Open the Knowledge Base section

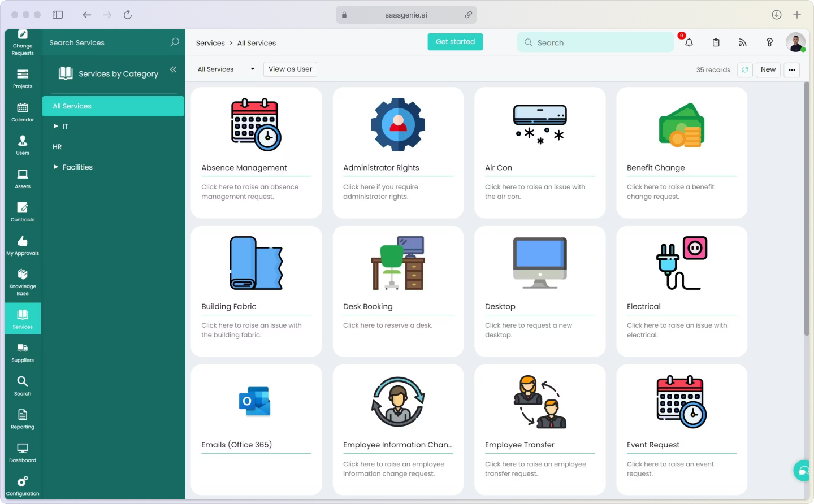click(22, 281)
